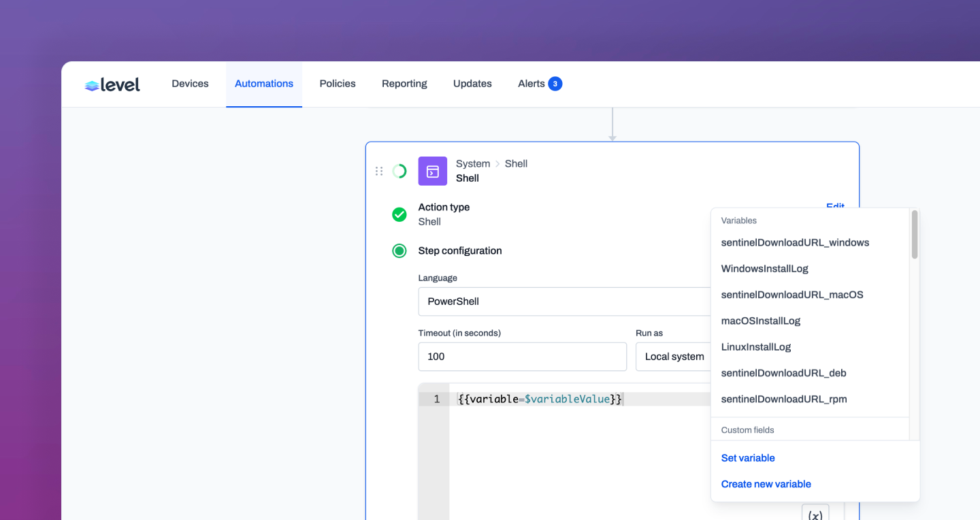Click the green Action type checkmark
Image resolution: width=980 pixels, height=520 pixels.
point(399,214)
